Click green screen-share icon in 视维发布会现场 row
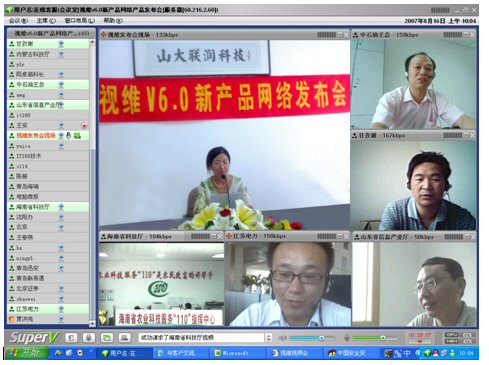This screenshot has width=489, height=365. (x=77, y=135)
